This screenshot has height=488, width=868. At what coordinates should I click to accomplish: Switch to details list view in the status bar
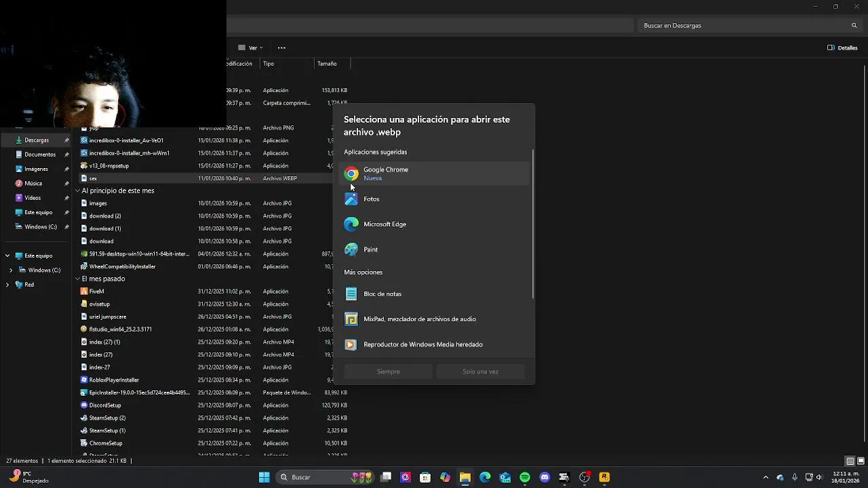pyautogui.click(x=850, y=461)
